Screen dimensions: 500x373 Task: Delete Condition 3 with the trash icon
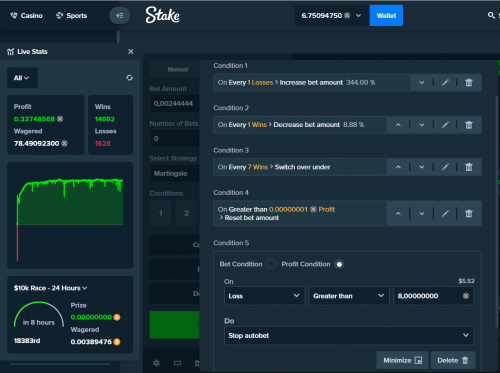[x=469, y=167]
